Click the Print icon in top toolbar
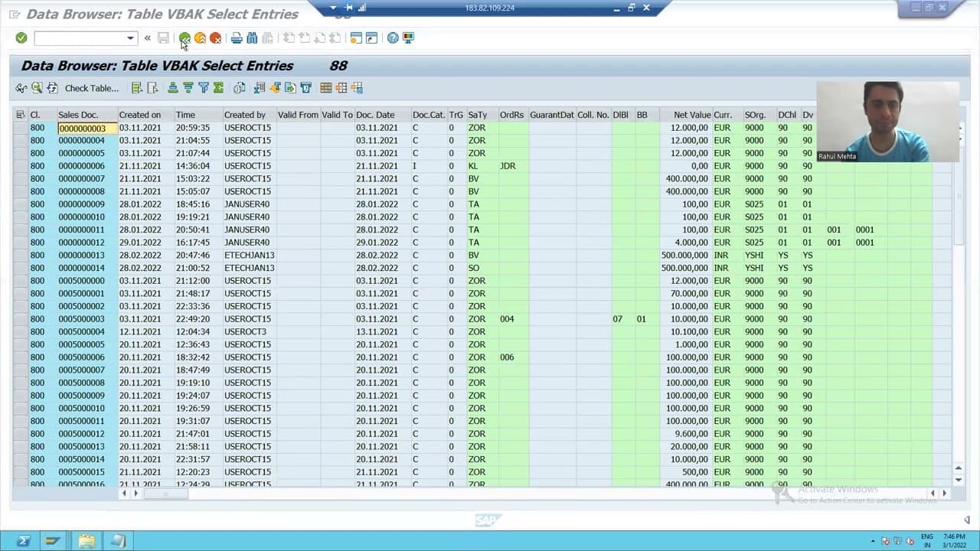Image resolution: width=980 pixels, height=551 pixels. [x=237, y=37]
